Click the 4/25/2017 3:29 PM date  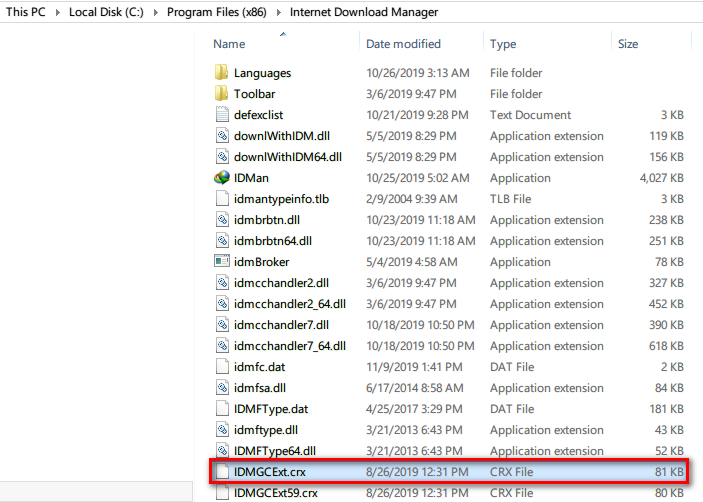tap(414, 409)
